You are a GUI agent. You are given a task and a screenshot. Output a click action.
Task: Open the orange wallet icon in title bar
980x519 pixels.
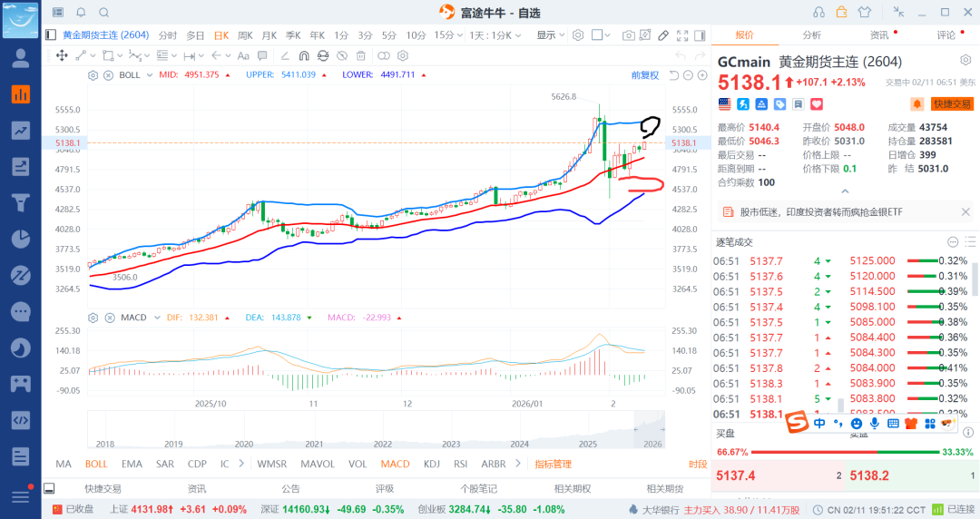pos(841,12)
